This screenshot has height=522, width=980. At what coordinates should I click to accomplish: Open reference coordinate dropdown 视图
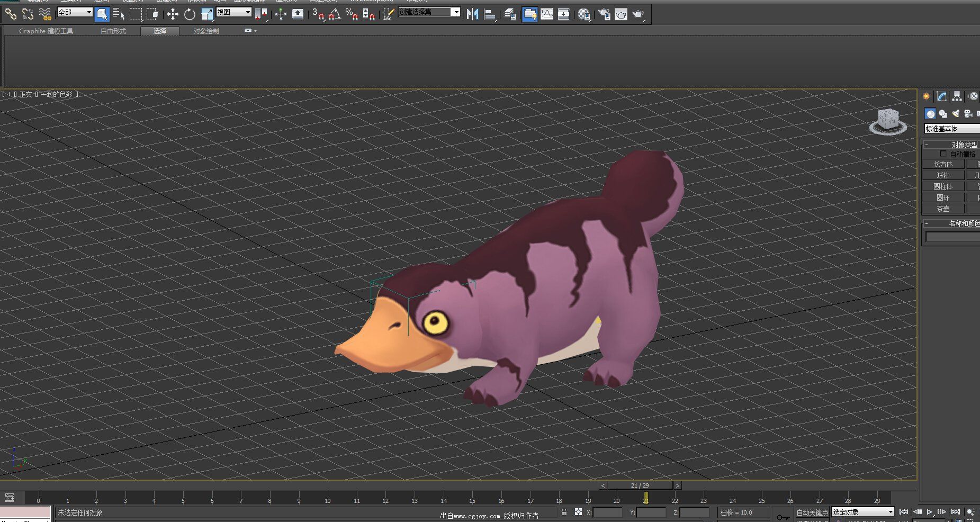point(233,12)
